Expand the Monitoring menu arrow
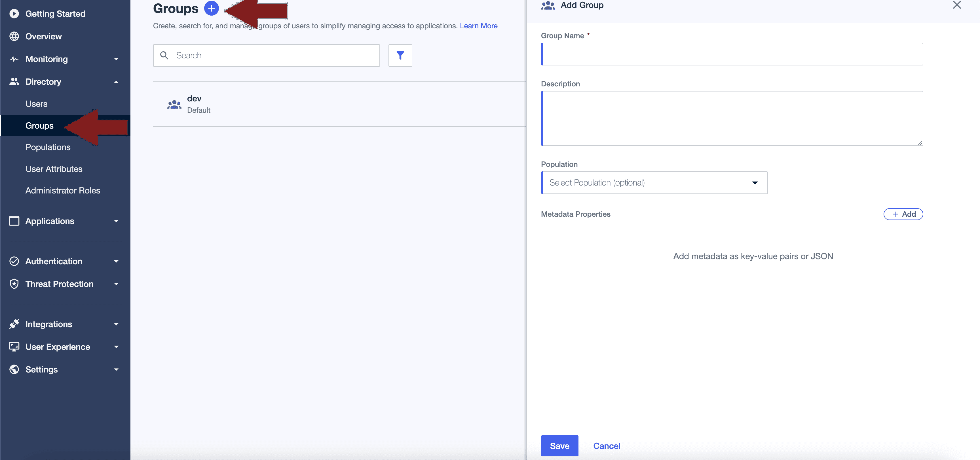Screen dimensions: 980x460 pos(116,59)
